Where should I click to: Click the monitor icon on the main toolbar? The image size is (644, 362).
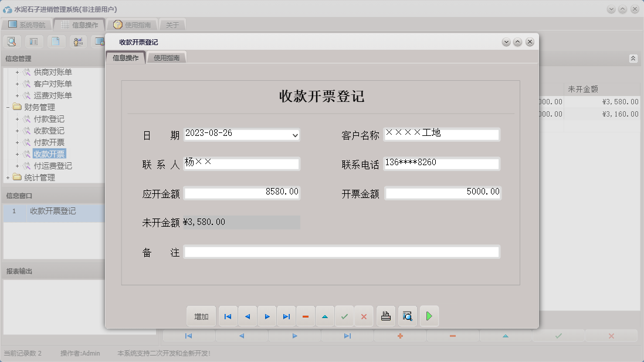coord(99,42)
